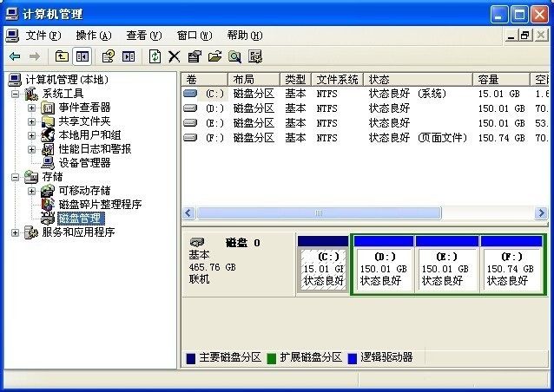
Task: Click the Up one level folder icon
Action: [x=62, y=56]
